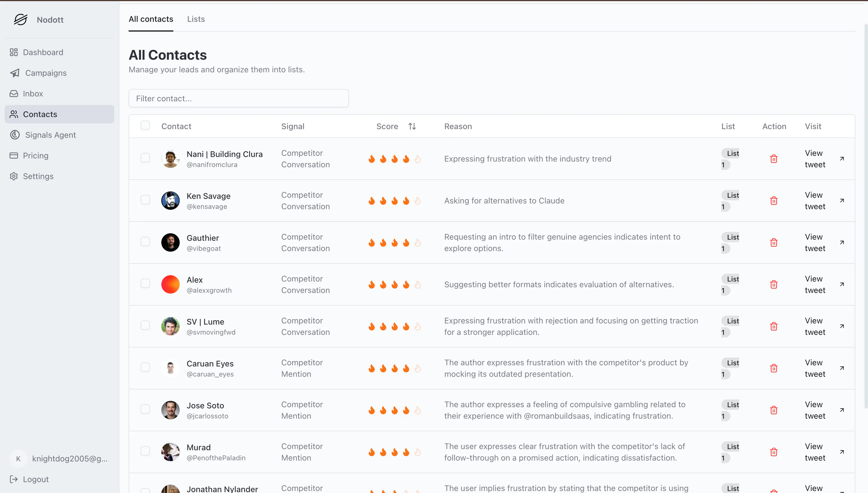The height and width of the screenshot is (493, 868).
Task: Check the Murad row checkbox
Action: click(145, 451)
